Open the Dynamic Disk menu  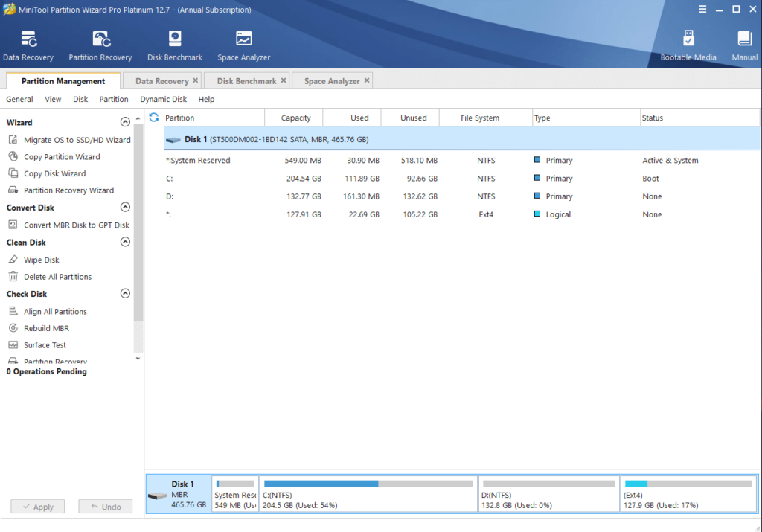click(x=163, y=99)
